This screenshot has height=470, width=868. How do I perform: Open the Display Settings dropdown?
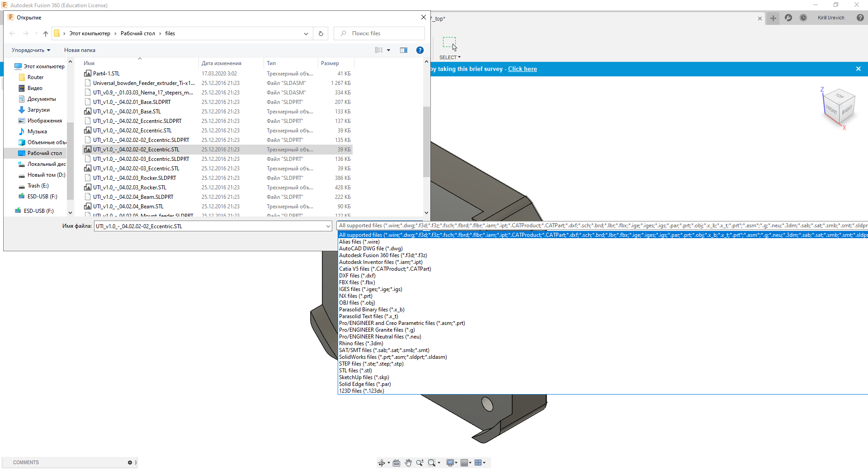452,463
